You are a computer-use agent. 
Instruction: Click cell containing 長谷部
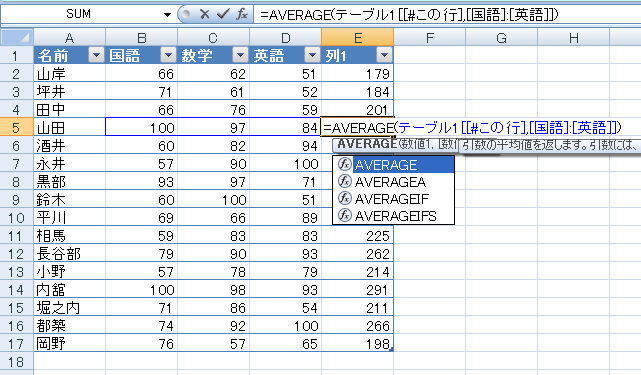[x=69, y=253]
